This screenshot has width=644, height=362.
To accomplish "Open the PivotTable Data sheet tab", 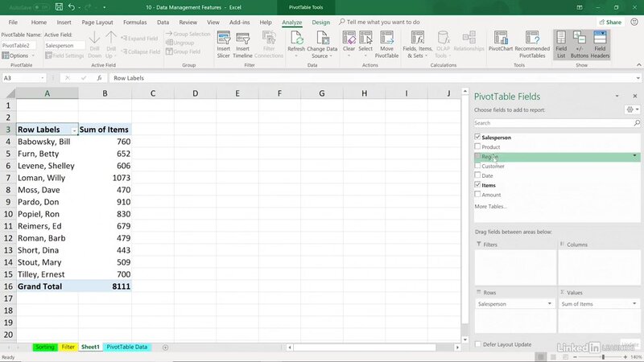I will (127, 347).
